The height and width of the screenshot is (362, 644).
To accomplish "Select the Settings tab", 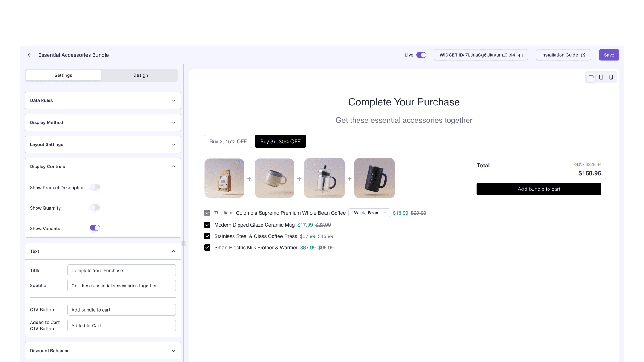I will tap(63, 75).
